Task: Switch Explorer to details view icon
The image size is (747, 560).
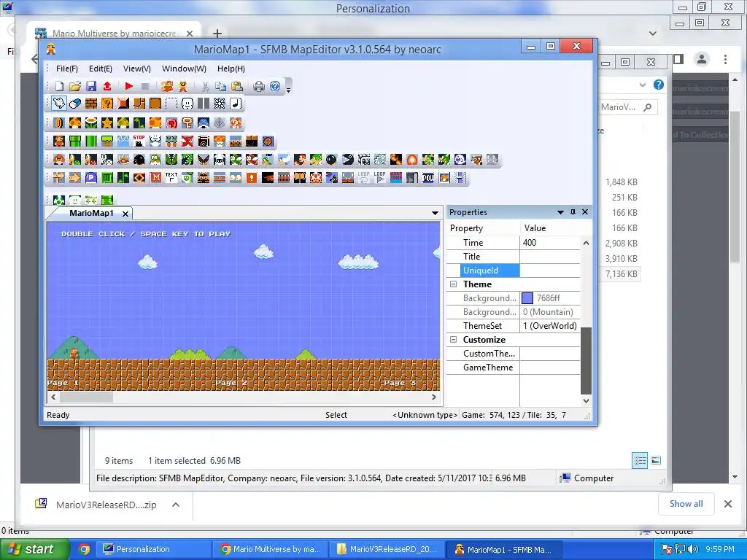Action: point(639,460)
